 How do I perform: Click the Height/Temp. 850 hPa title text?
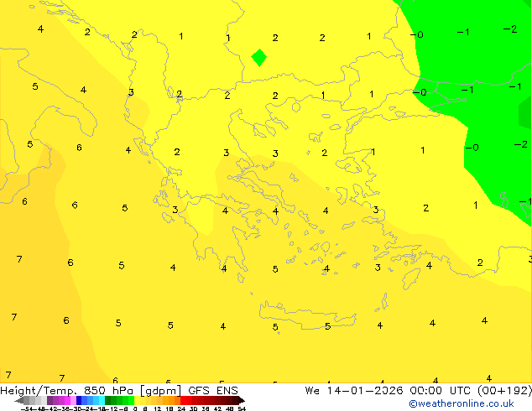[x=67, y=390]
